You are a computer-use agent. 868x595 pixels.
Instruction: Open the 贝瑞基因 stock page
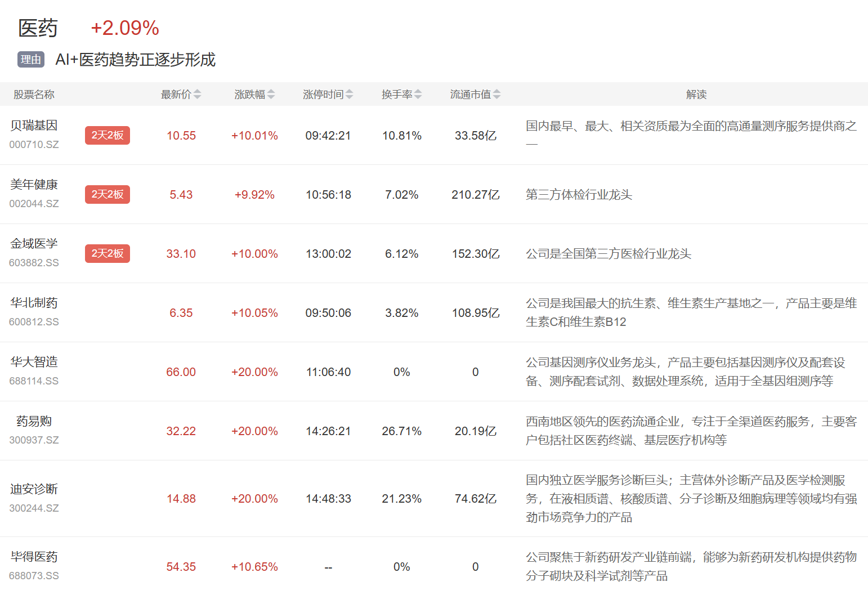34,126
